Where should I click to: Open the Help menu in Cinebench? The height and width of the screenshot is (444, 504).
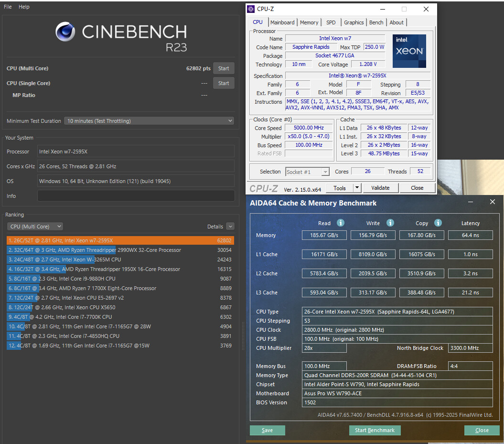tap(24, 7)
